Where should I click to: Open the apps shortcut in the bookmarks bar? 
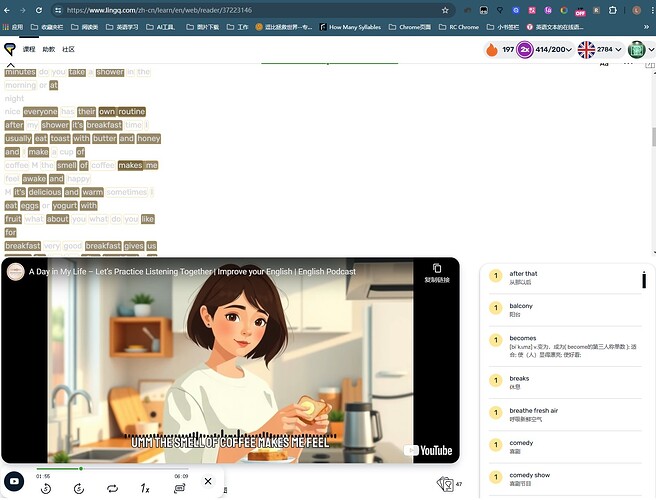(x=13, y=27)
